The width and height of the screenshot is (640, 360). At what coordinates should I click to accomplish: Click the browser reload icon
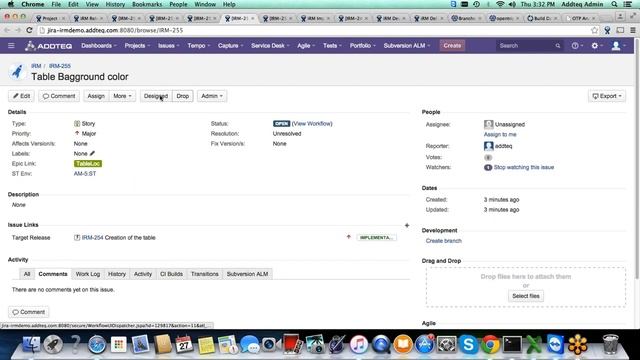29,30
